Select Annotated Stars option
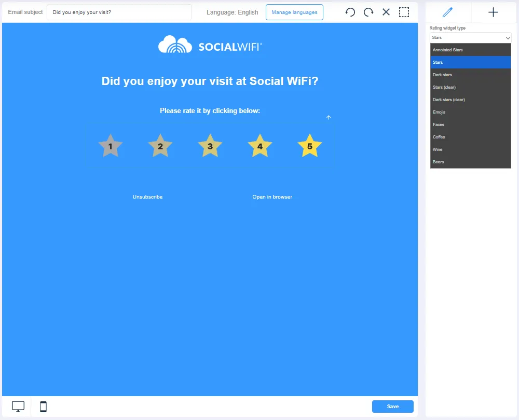 470,50
